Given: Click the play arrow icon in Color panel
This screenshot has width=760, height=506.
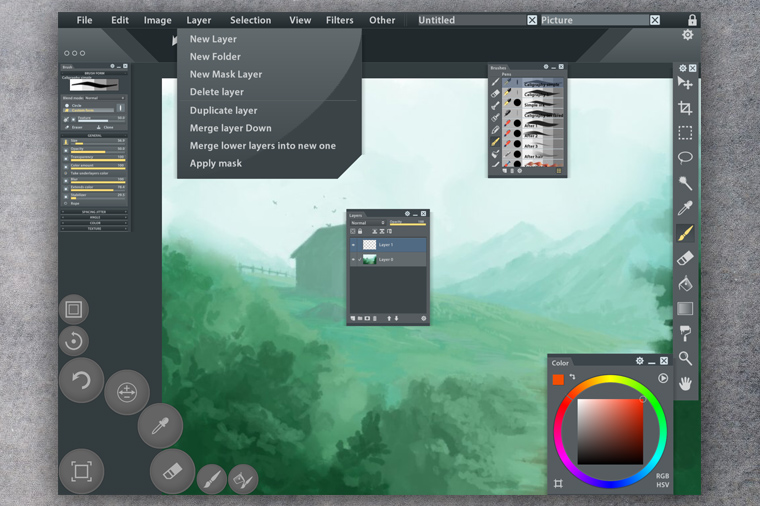Looking at the screenshot, I should 663,378.
